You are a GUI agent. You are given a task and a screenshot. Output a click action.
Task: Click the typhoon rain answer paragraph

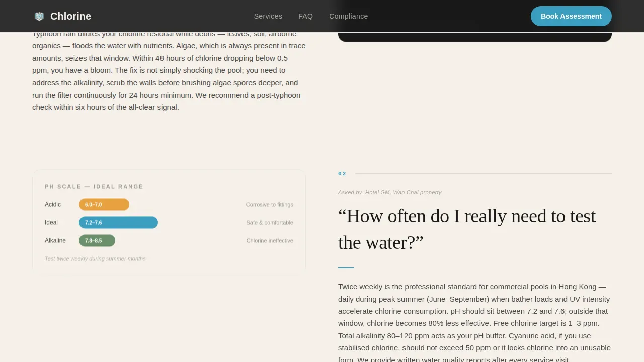(x=169, y=70)
